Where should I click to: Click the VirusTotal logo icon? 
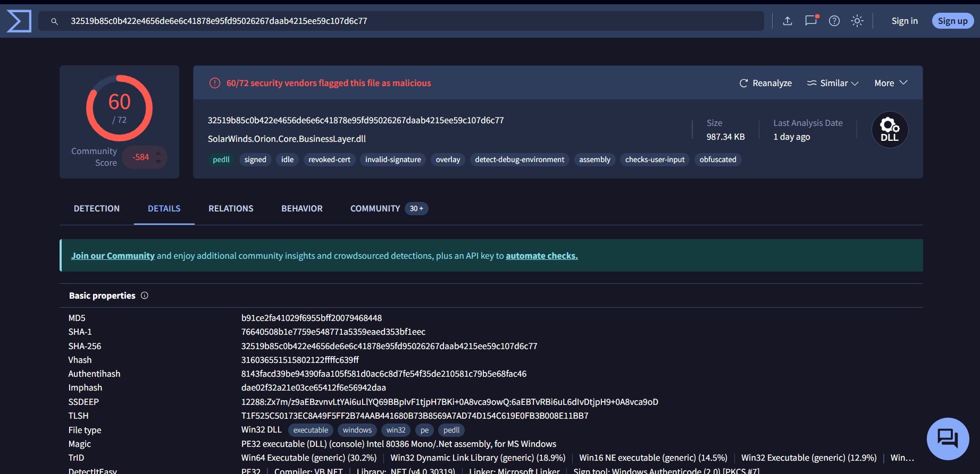(x=19, y=21)
